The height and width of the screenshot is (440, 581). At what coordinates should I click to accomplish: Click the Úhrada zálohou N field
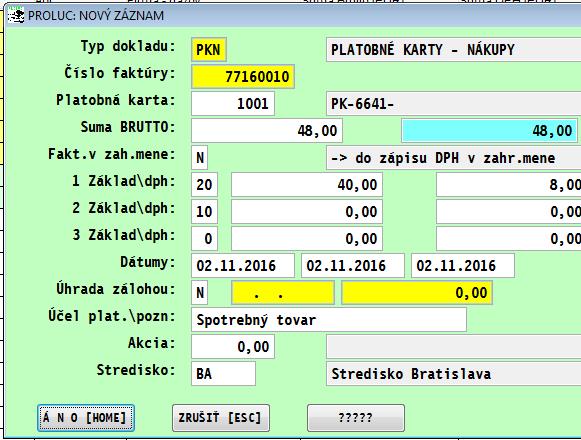coord(199,292)
